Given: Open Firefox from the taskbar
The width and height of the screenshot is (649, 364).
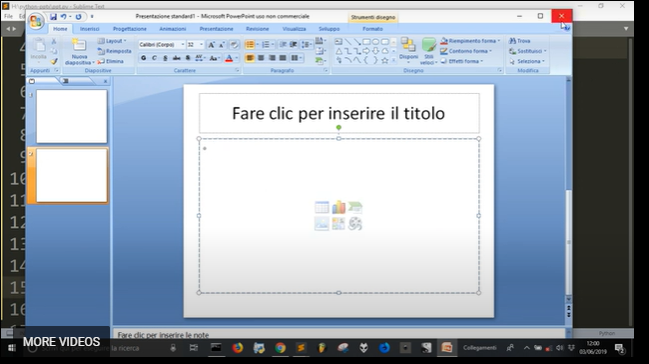Looking at the screenshot, I should 238,348.
